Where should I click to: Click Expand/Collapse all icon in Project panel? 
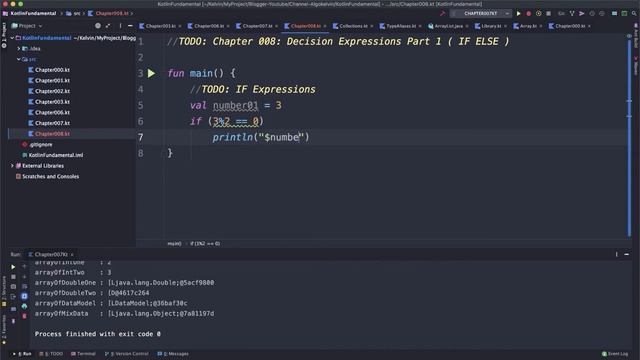(108, 26)
